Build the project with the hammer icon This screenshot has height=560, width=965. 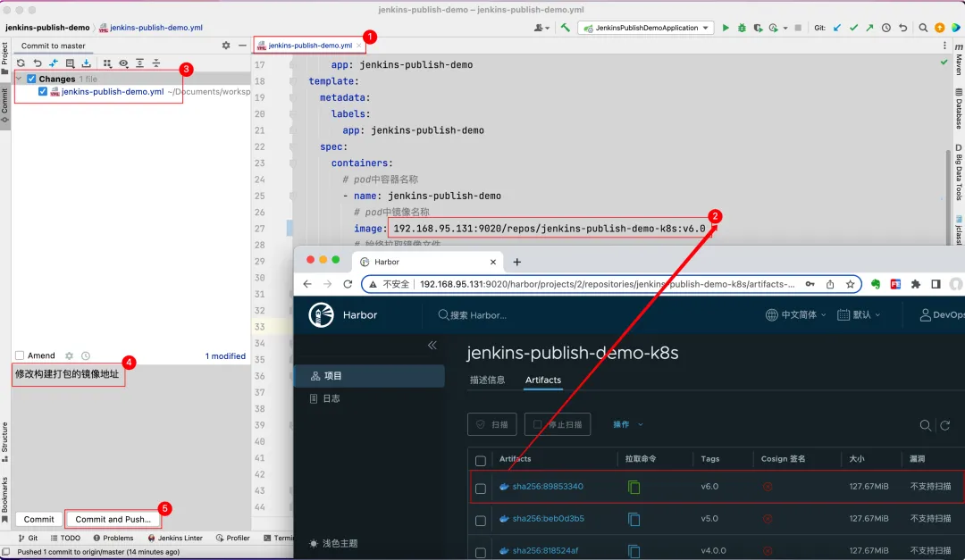pyautogui.click(x=565, y=28)
